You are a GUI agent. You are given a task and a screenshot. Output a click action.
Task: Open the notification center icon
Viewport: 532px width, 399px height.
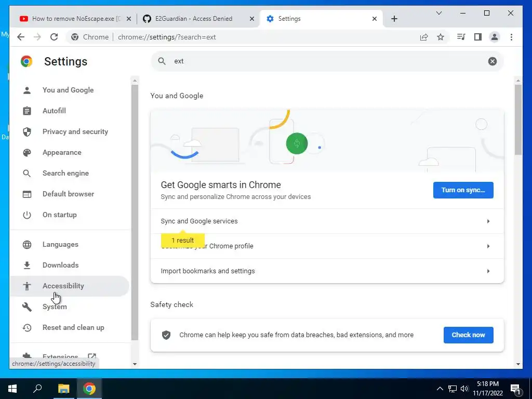[515, 389]
